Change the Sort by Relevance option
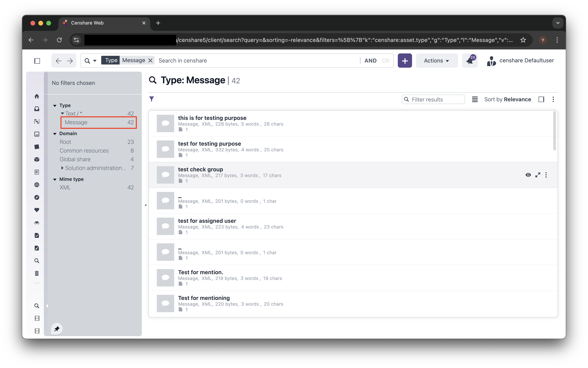Viewport: 588px width, 368px height. [x=508, y=99]
